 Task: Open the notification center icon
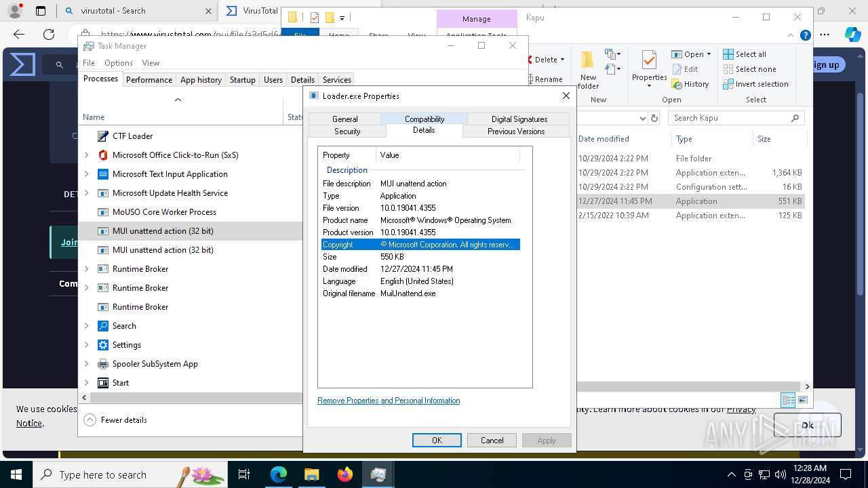pos(846,474)
